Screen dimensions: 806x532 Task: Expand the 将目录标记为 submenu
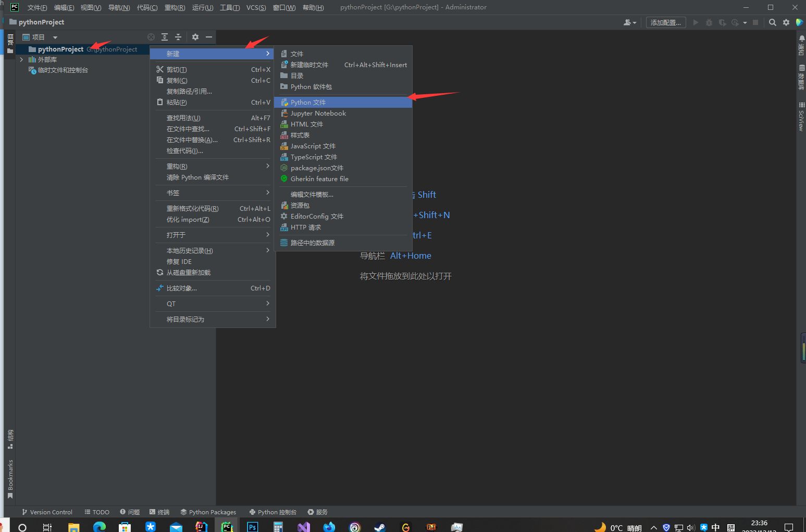213,319
